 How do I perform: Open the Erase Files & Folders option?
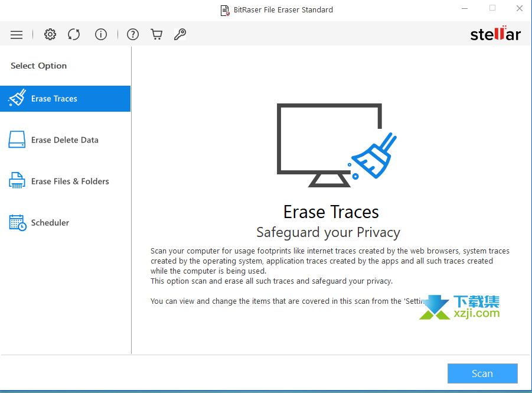pos(65,181)
